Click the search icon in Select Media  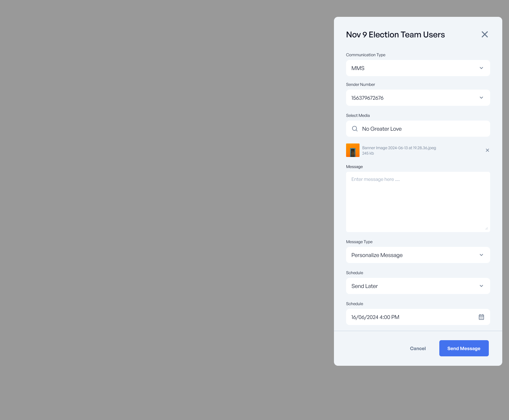(x=355, y=129)
